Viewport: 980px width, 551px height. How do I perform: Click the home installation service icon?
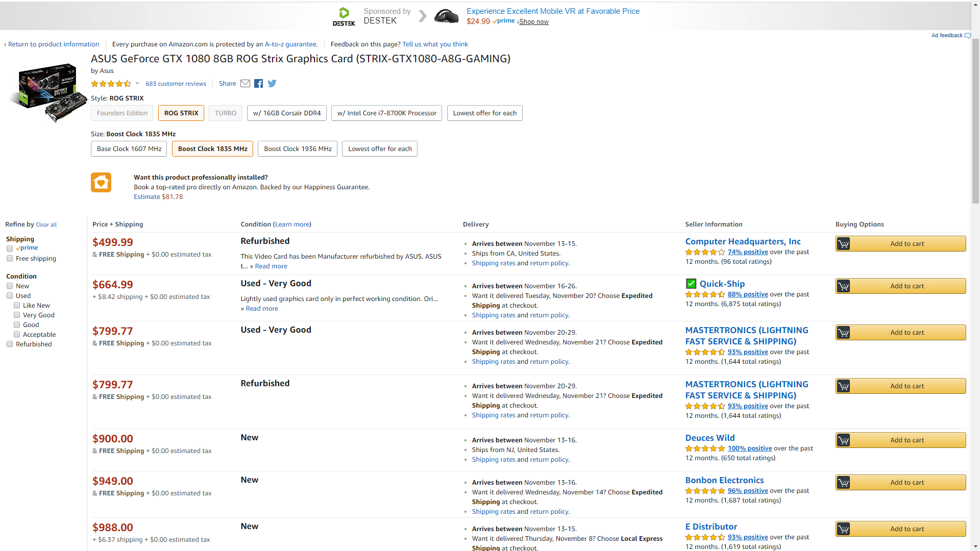pyautogui.click(x=101, y=183)
